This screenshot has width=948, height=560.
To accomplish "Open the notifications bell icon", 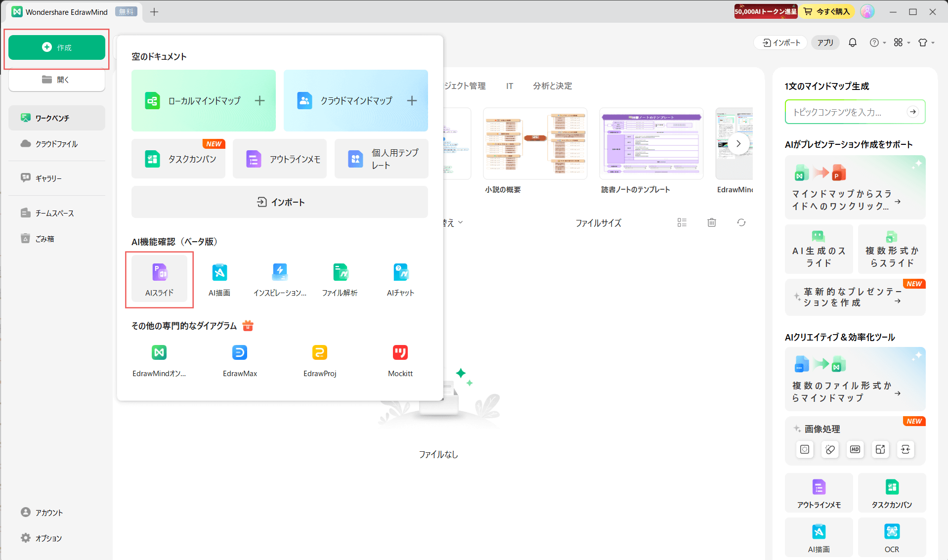I will coord(853,43).
